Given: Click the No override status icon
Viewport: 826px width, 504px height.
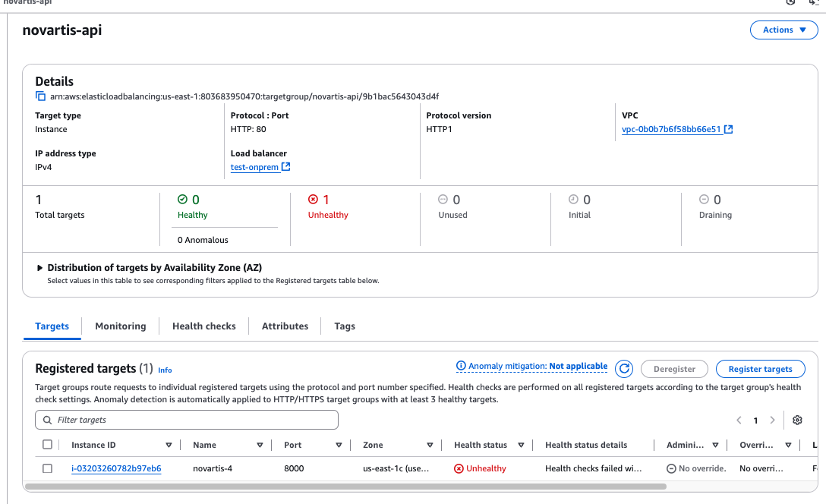Looking at the screenshot, I should (671, 468).
